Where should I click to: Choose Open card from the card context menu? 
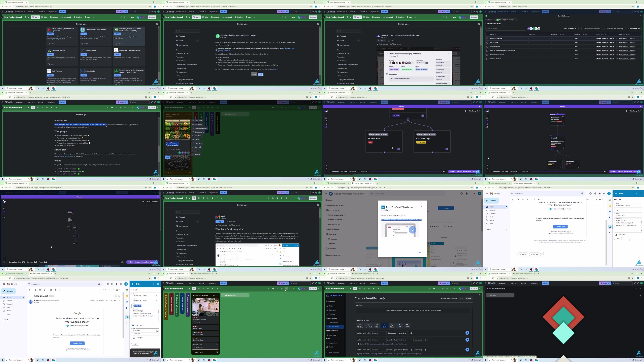point(197,121)
